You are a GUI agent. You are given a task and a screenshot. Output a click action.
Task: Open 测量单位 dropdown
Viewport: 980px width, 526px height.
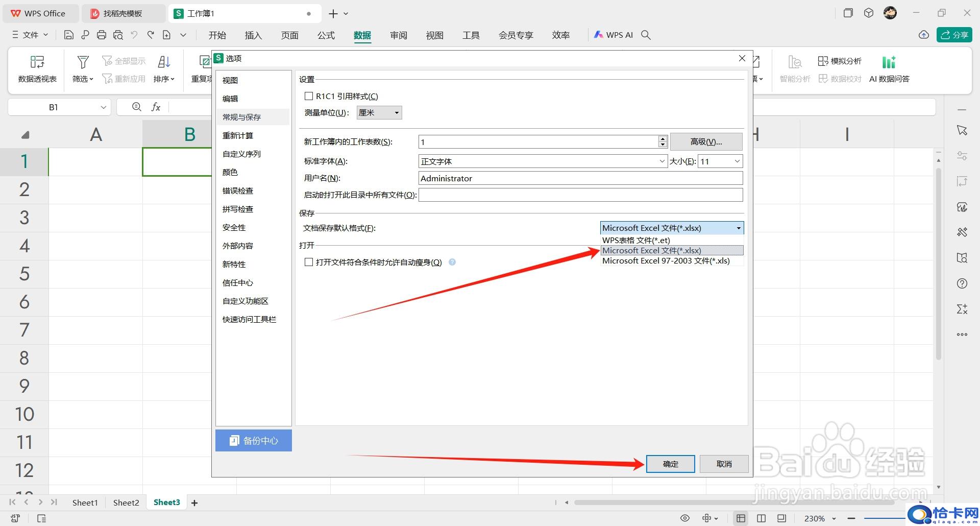[379, 112]
